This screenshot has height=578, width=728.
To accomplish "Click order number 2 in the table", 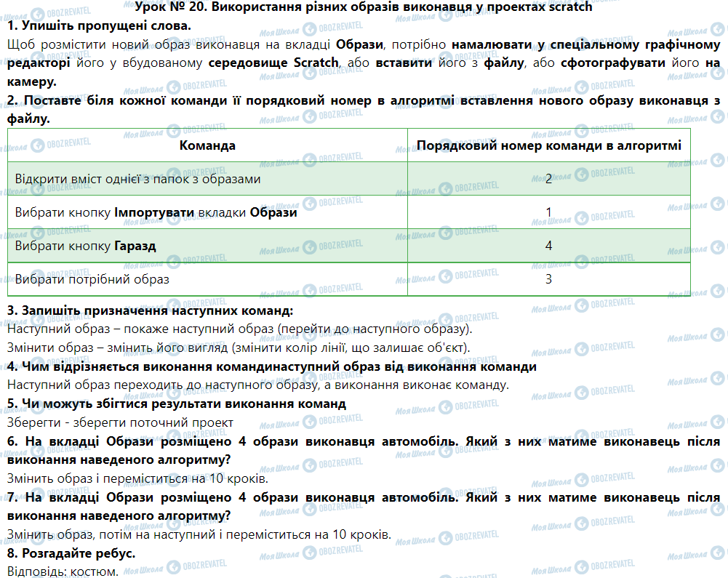I will tap(548, 179).
